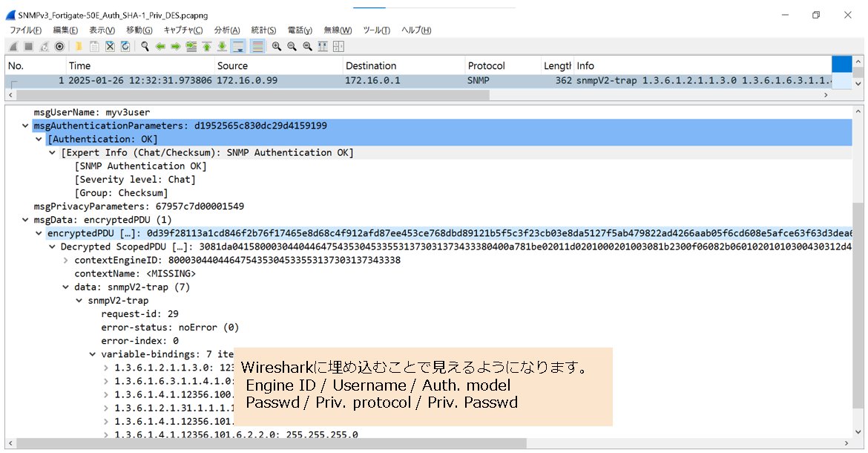
Task: Open Find Packet magnifier icon
Action: [145, 47]
